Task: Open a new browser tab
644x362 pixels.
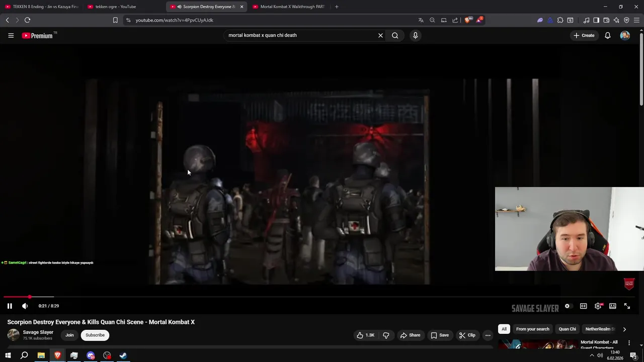Action: pyautogui.click(x=337, y=7)
